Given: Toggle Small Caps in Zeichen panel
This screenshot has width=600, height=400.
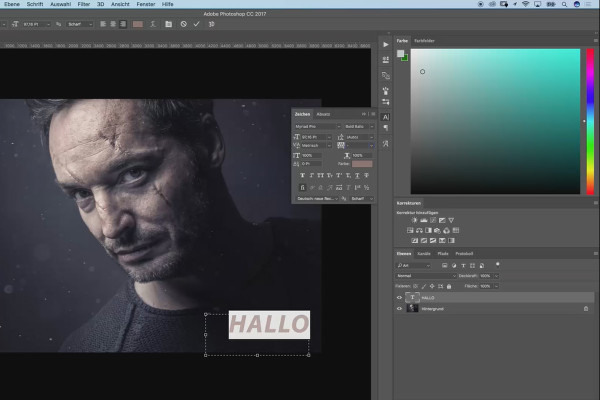Looking at the screenshot, I should point(330,176).
